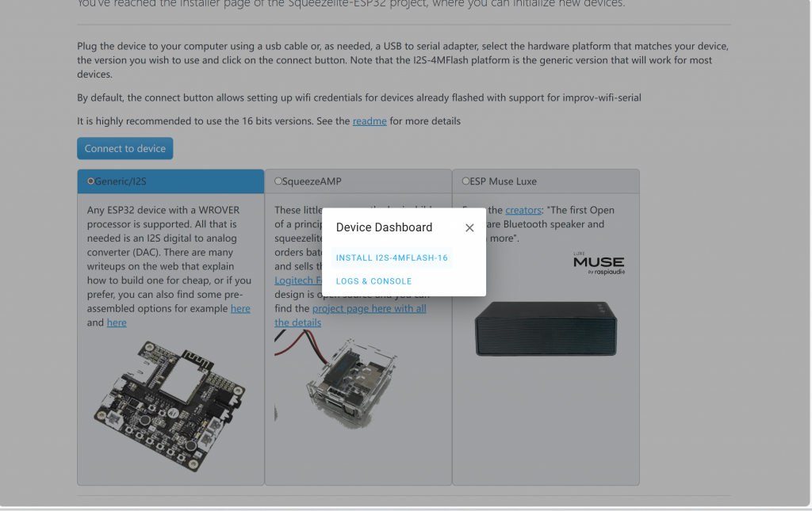The width and height of the screenshot is (812, 511).
Task: Click the Device Dashboard dialog title
Action: [384, 227]
